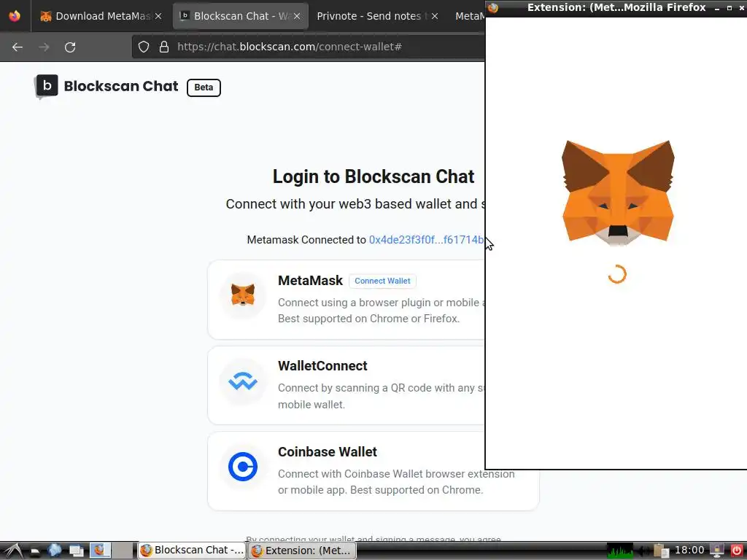Click the Blockscan Chat title text
Viewport: 747px width, 560px height.
(x=121, y=86)
